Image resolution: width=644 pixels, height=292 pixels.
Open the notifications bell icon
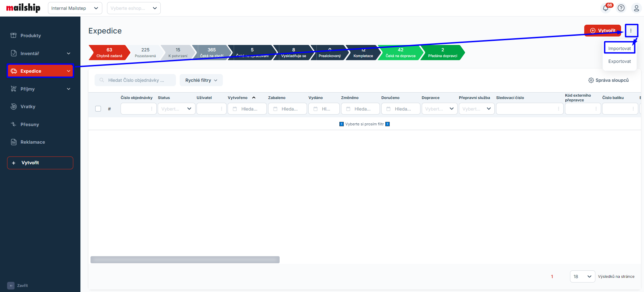[x=606, y=8]
